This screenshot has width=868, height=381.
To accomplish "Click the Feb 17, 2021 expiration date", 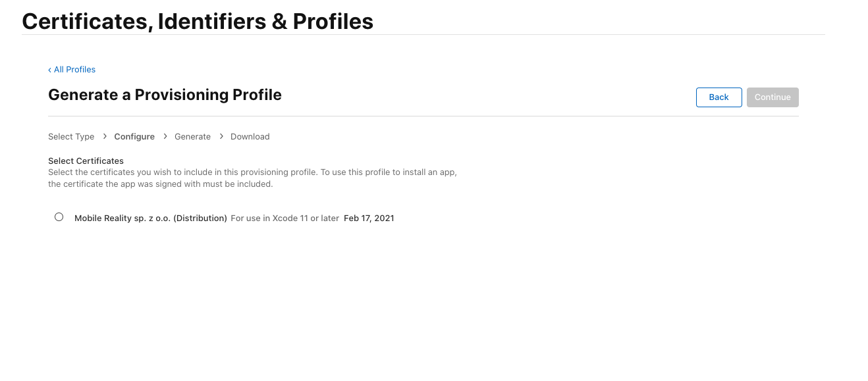I will click(369, 218).
